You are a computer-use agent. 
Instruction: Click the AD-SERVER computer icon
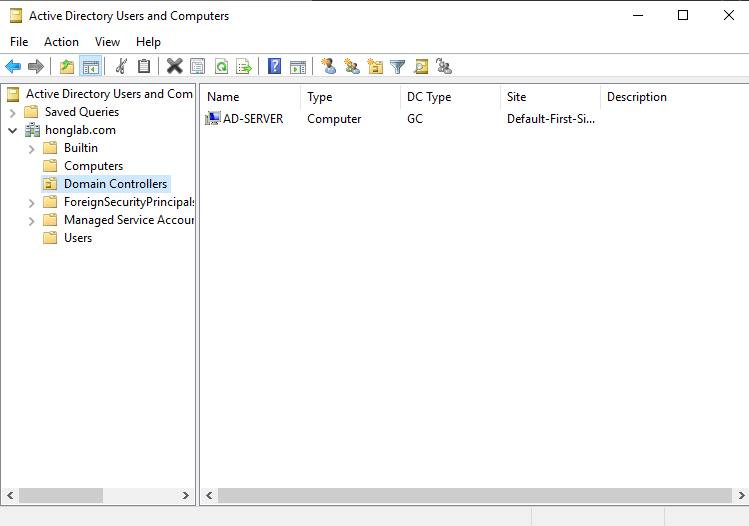(213, 118)
